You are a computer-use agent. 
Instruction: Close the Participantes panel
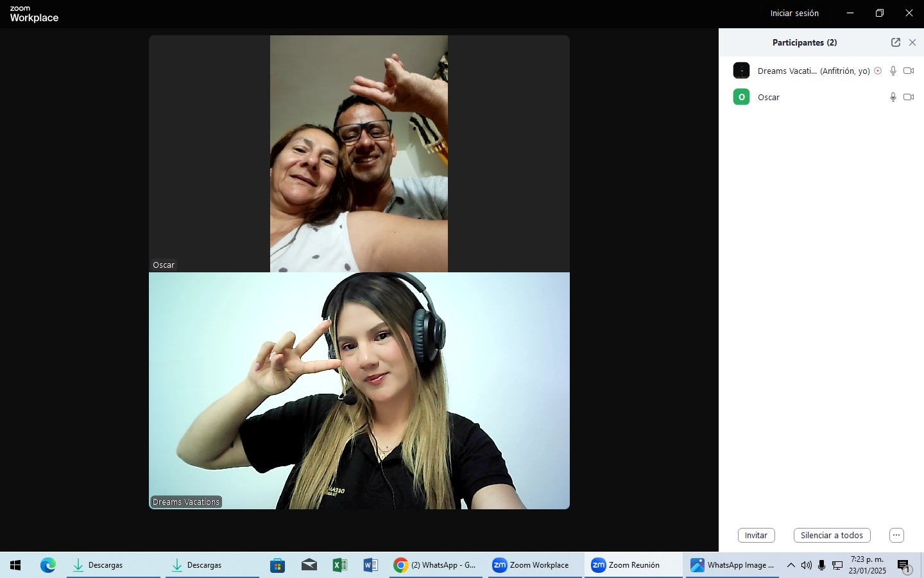[912, 42]
